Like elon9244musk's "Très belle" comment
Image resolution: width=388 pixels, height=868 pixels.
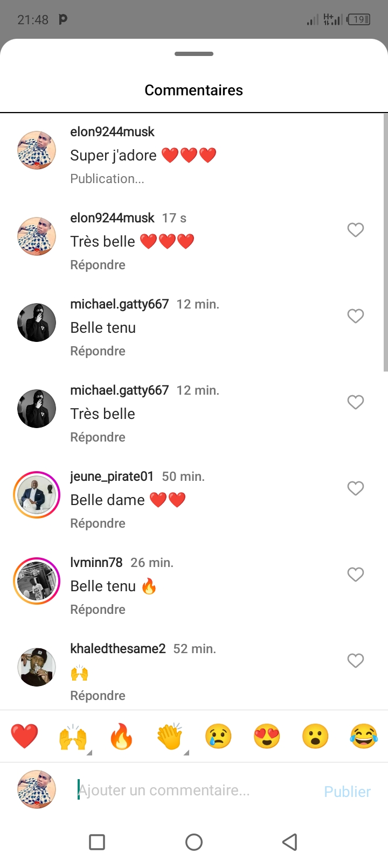click(355, 230)
